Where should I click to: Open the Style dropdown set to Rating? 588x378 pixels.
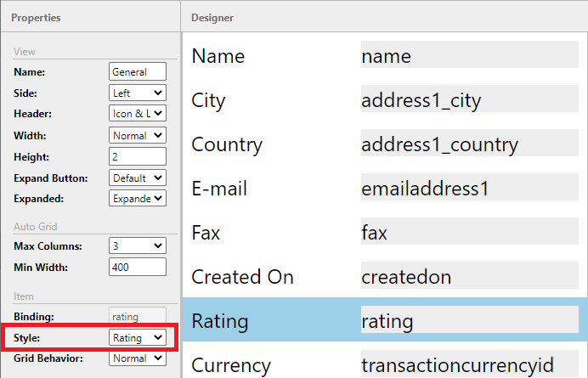pos(138,338)
